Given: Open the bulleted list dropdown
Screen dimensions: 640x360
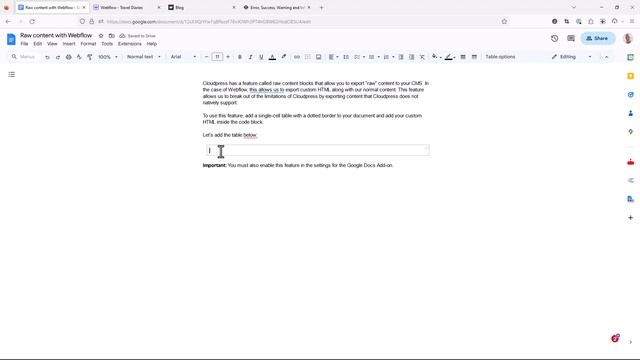Looking at the screenshot, I should [374, 57].
